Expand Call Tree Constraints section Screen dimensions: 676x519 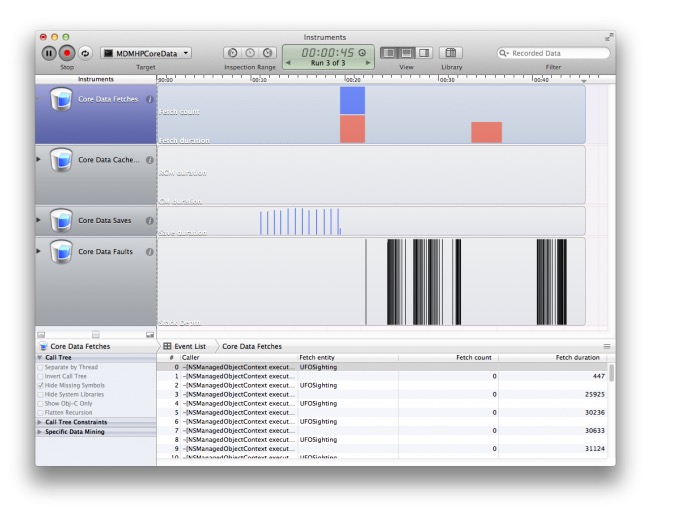tap(40, 422)
